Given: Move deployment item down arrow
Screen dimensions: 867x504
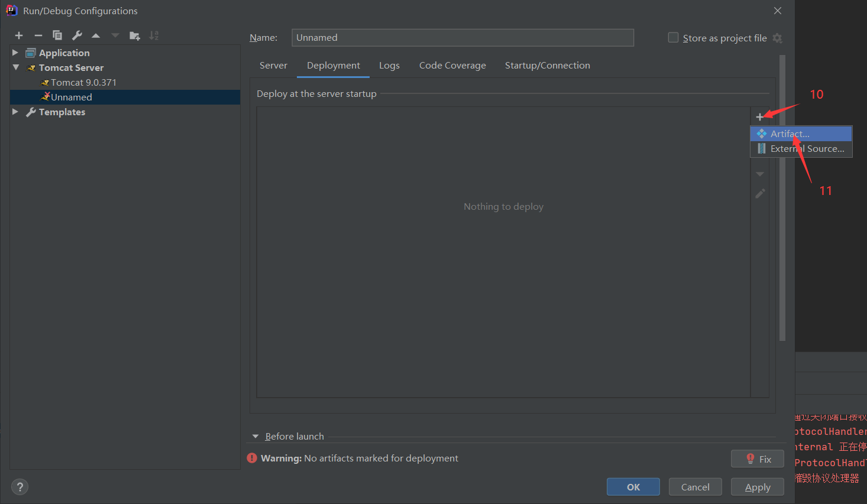Looking at the screenshot, I should pyautogui.click(x=760, y=174).
